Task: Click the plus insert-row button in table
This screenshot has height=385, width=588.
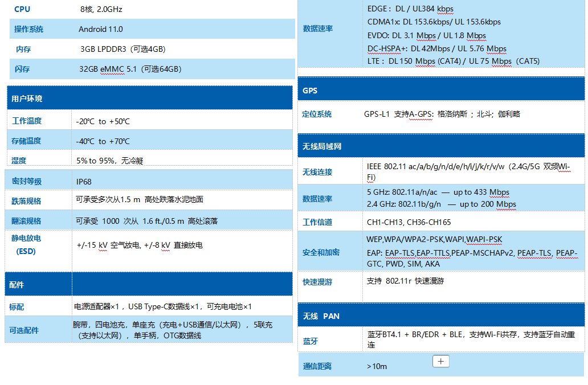Action: [x=442, y=361]
